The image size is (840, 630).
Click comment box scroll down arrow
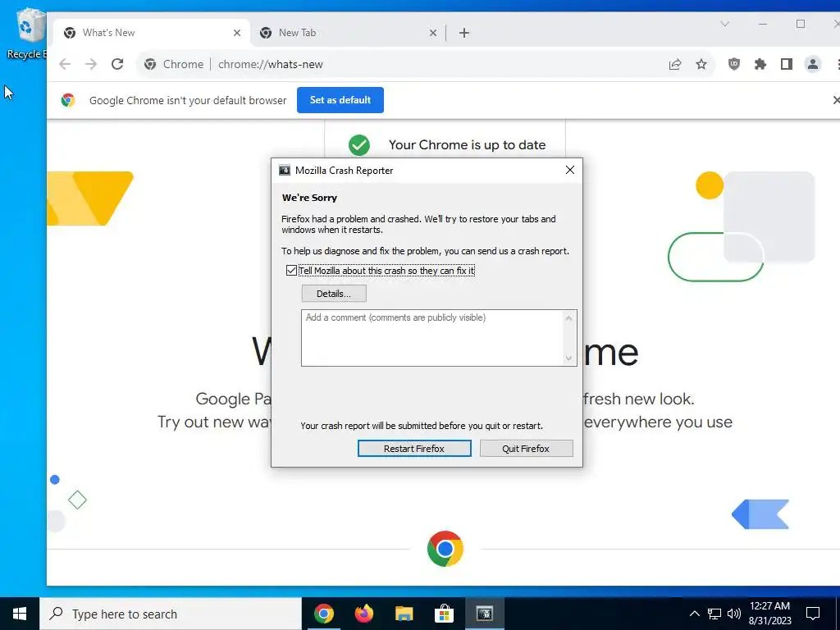coord(568,358)
